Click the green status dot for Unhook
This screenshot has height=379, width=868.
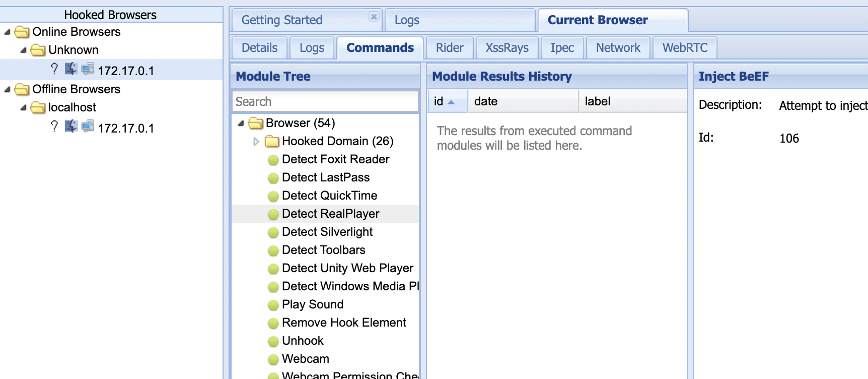click(x=273, y=342)
